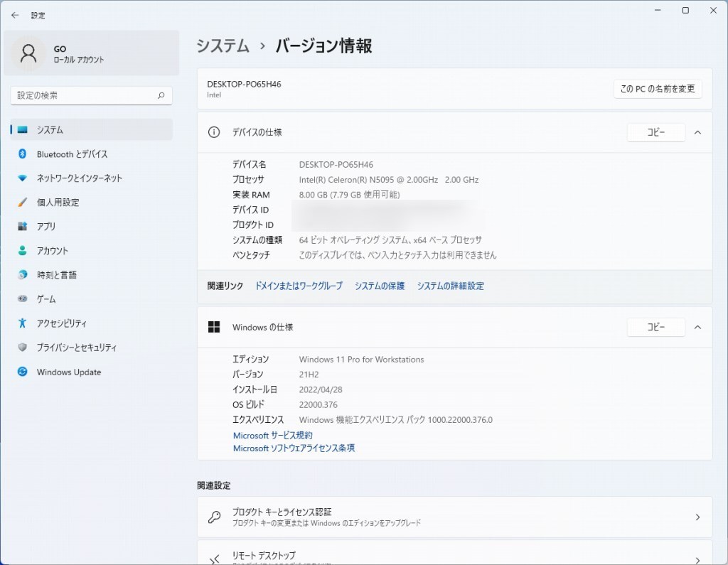Open Microsoft サービス規約 link
Viewport: 728px width, 565px height.
(272, 435)
